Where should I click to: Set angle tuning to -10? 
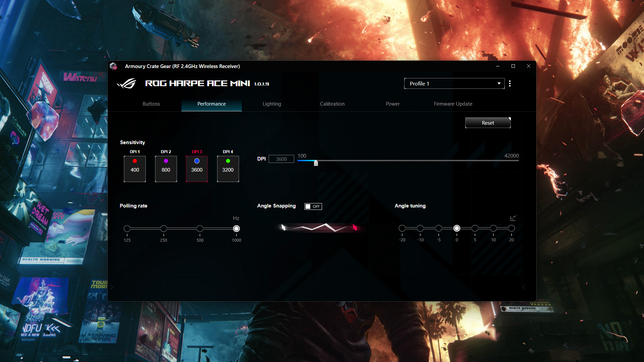(420, 228)
